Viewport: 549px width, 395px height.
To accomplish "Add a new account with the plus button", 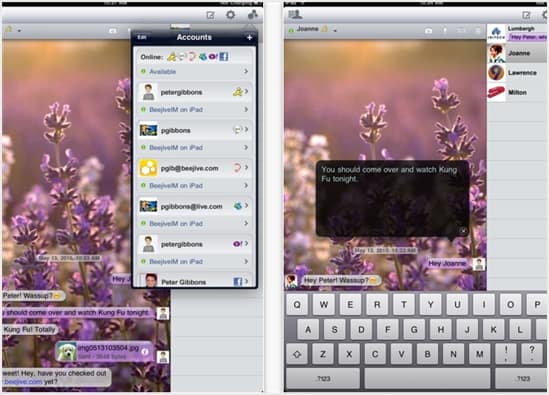I will [x=249, y=37].
